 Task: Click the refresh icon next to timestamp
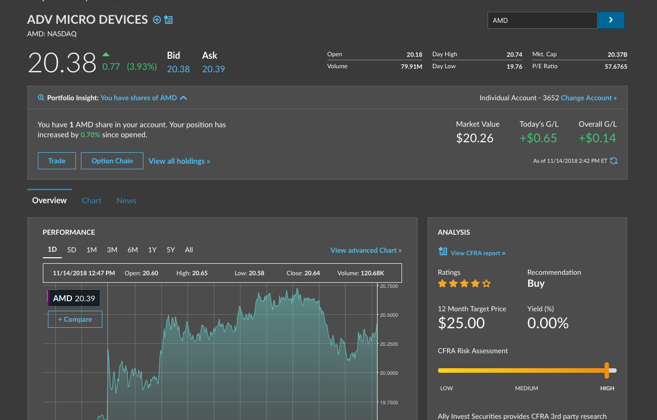tap(614, 161)
